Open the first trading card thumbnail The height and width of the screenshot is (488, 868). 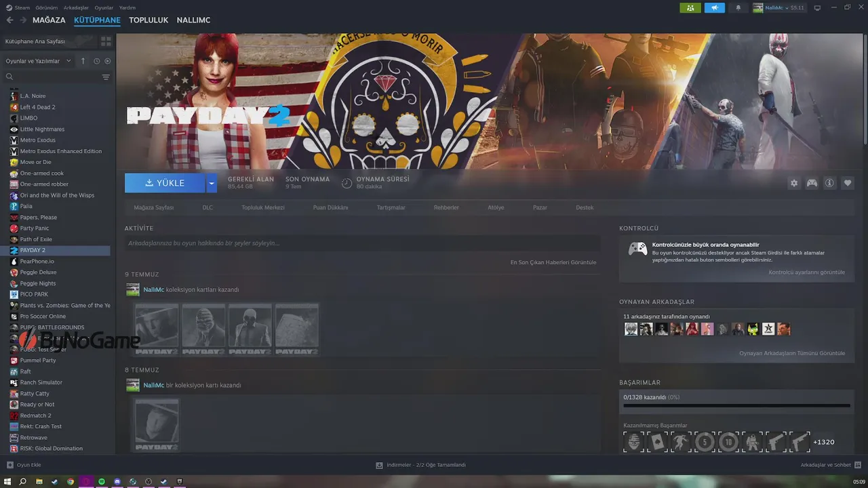coord(157,329)
